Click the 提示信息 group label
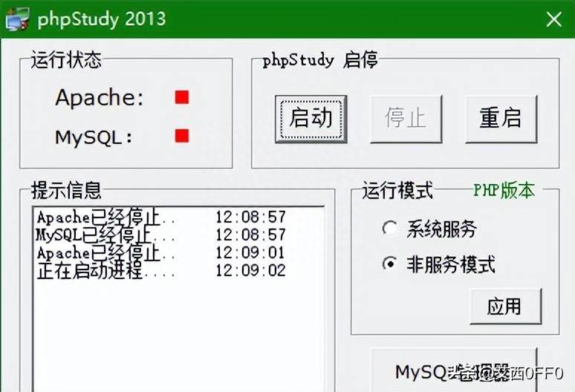The width and height of the screenshot is (575, 392). [66, 190]
